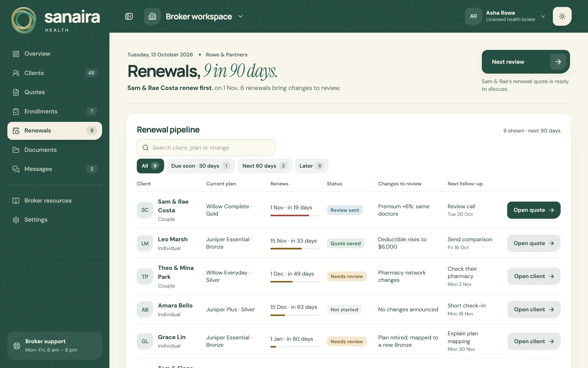Click the Messages chat icon
This screenshot has width=588, height=368.
pyautogui.click(x=16, y=169)
